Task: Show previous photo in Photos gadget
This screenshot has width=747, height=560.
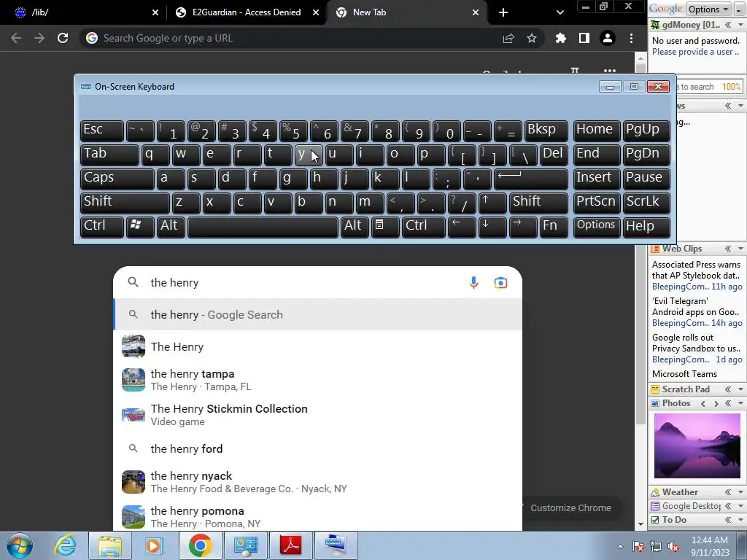Action: pos(703,403)
